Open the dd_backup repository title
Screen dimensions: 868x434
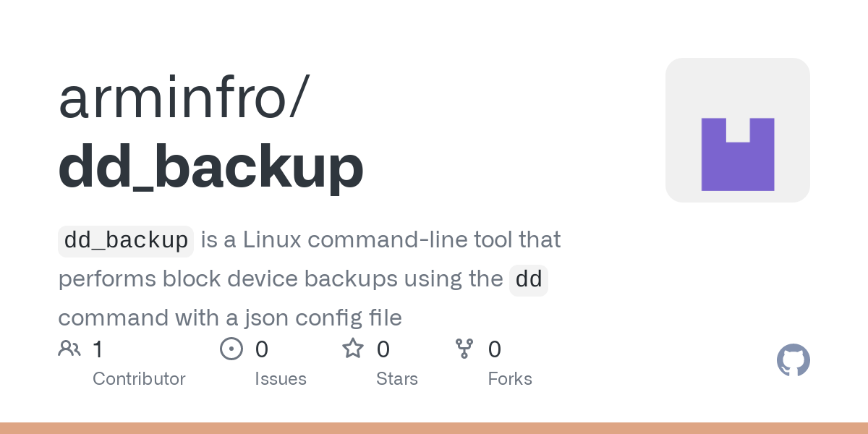[x=210, y=169]
